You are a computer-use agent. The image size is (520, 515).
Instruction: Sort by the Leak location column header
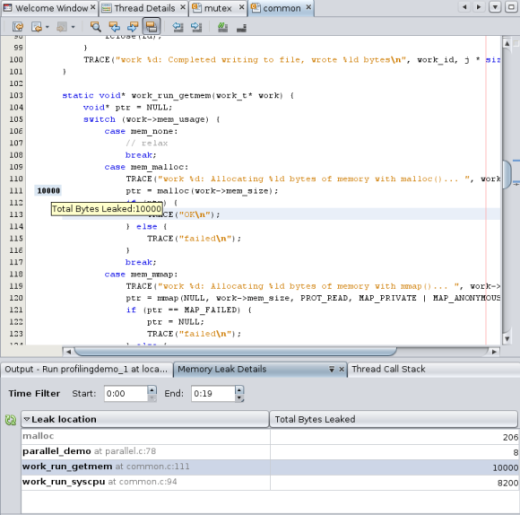point(145,419)
